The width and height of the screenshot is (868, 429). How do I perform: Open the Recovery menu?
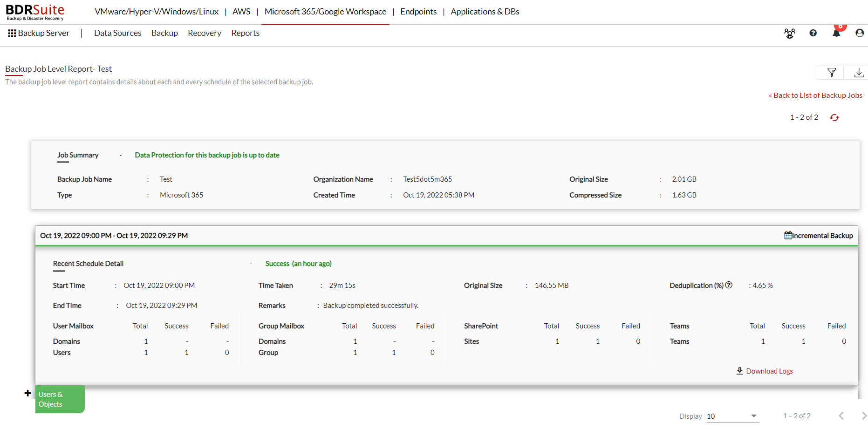[x=205, y=33]
